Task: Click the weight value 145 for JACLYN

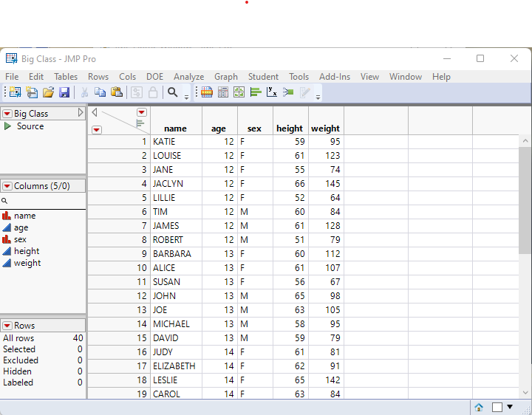Action: [x=326, y=184]
